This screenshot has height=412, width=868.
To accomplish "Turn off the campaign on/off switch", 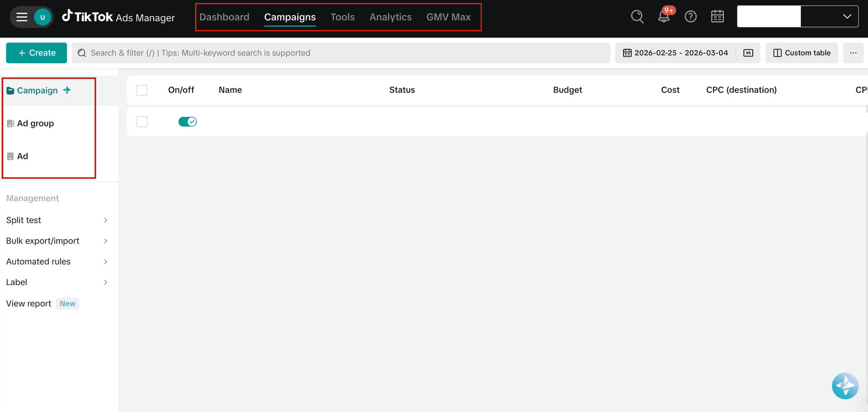I will 187,122.
